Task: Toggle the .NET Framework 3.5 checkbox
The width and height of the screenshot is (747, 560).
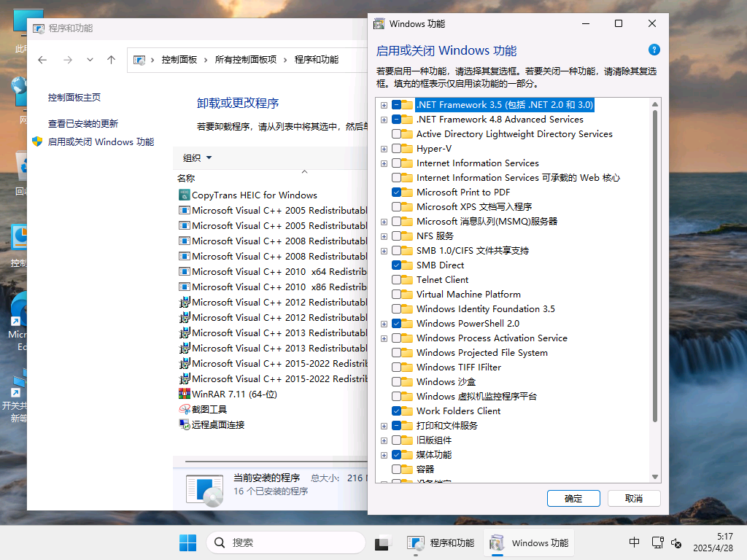Action: click(396, 105)
